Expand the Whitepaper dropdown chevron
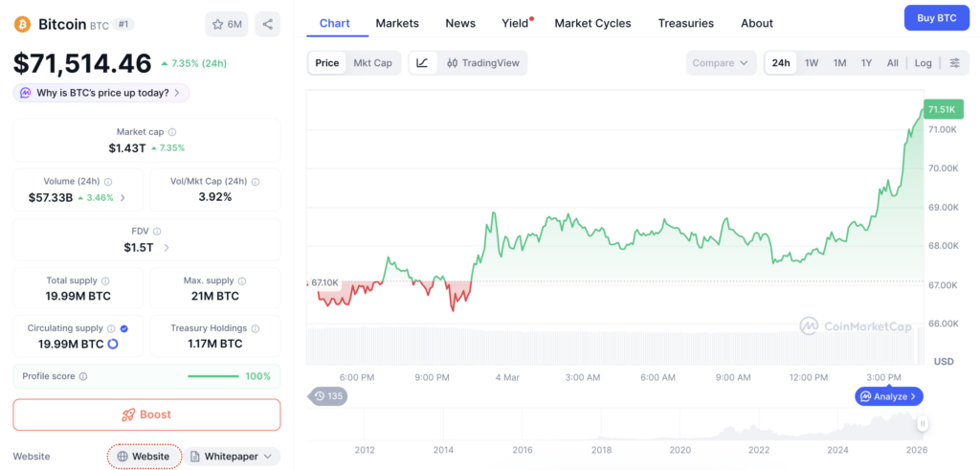This screenshot has height=470, width=980. point(268,457)
